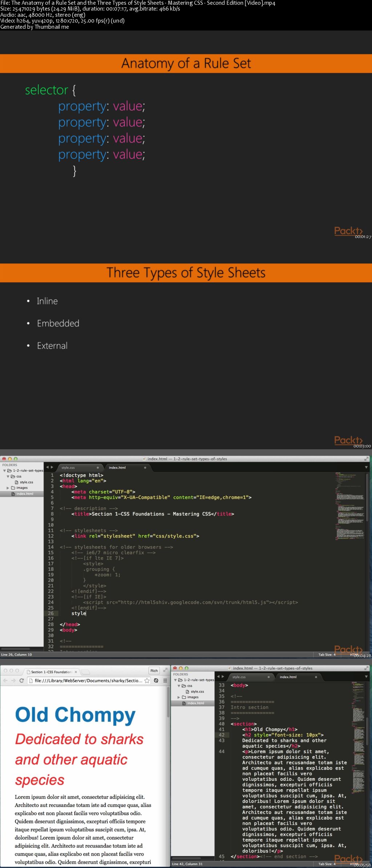This screenshot has width=372, height=868.
Task: Click the extension icon beside the star
Action: pyautogui.click(x=156, y=680)
